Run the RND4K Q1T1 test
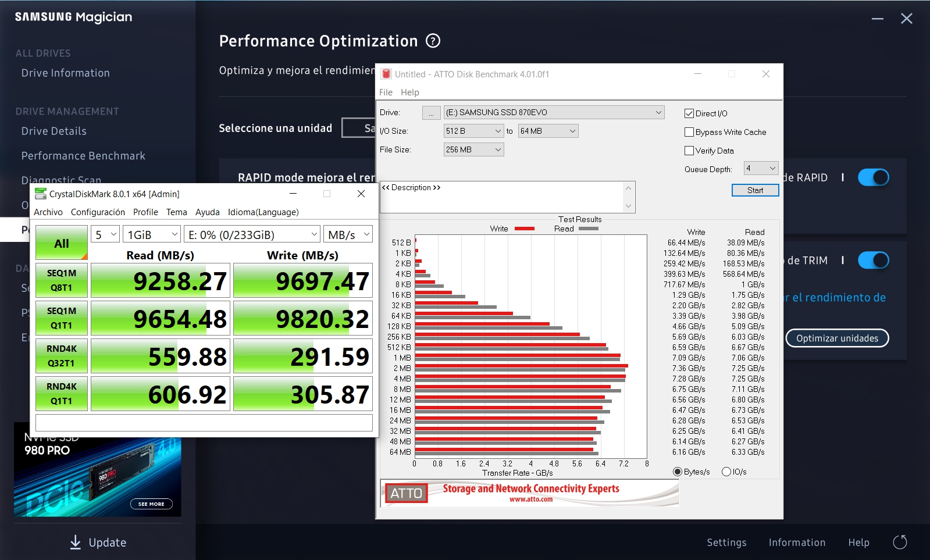Image resolution: width=930 pixels, height=560 pixels. (62, 394)
